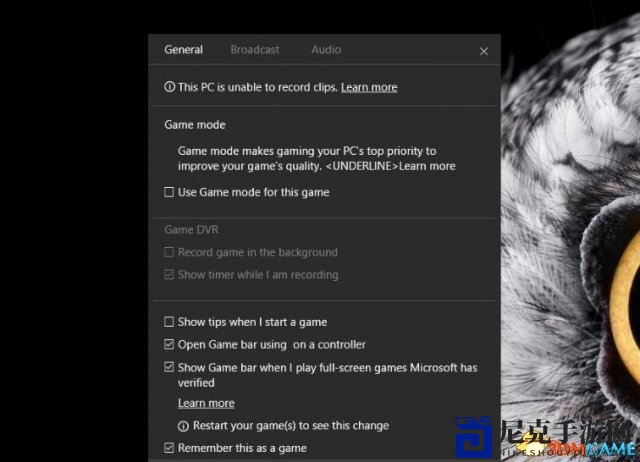The image size is (640, 462).
Task: Open Learn more link under full-screen games
Action: point(206,403)
